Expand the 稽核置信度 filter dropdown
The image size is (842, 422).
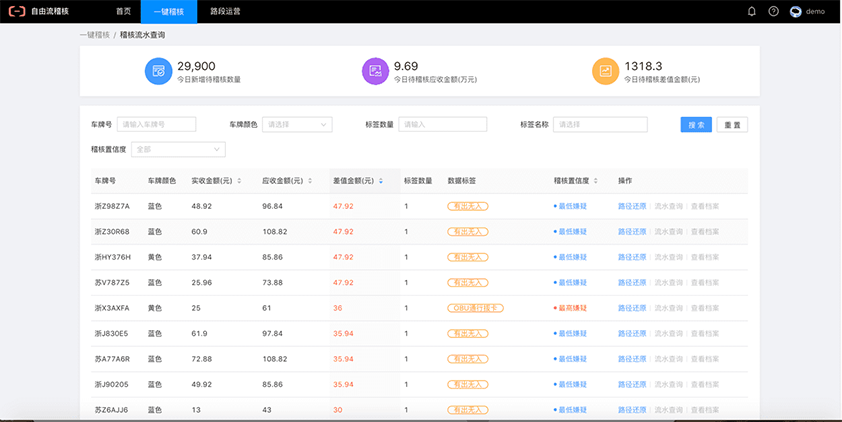[178, 149]
